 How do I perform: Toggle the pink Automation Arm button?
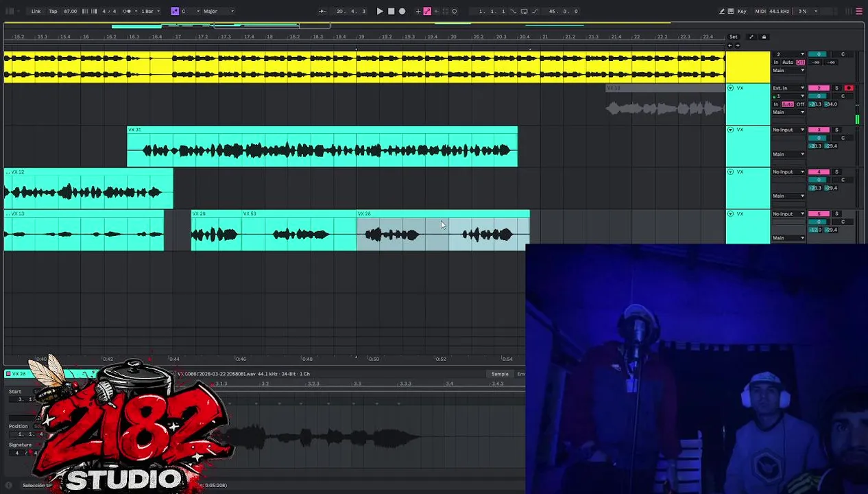click(427, 11)
